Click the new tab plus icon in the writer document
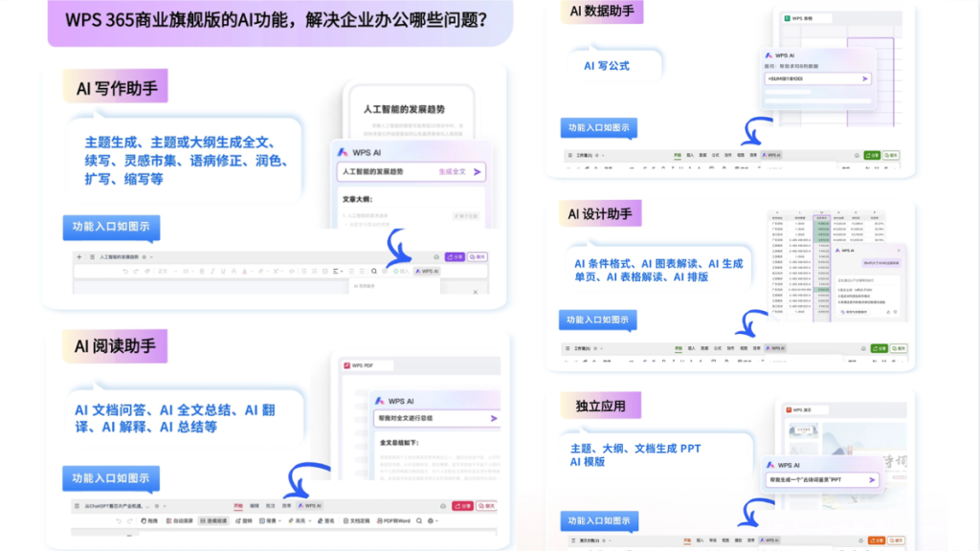This screenshot has width=980, height=551. [78, 256]
